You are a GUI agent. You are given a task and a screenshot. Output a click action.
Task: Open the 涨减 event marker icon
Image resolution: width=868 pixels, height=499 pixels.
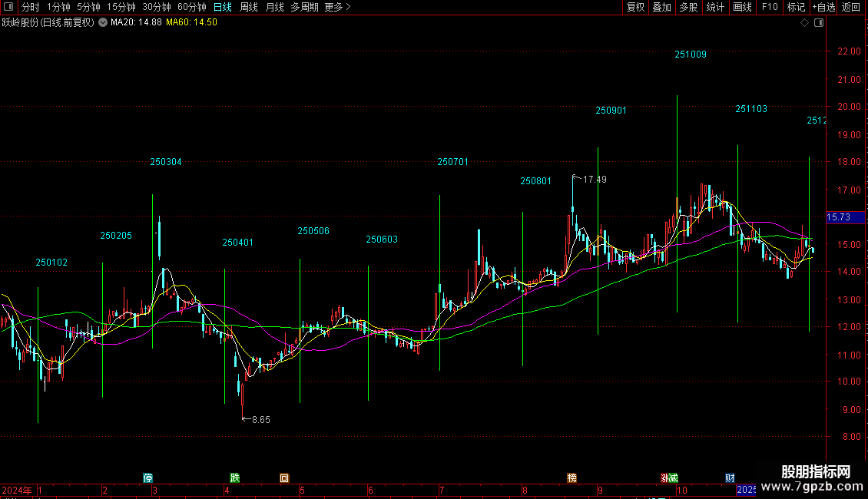(669, 478)
